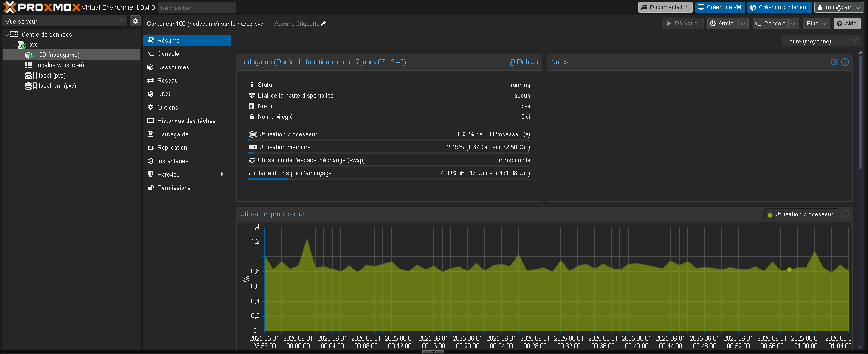Open the root@pam user menu
The width and height of the screenshot is (868, 354).
pyautogui.click(x=839, y=7)
